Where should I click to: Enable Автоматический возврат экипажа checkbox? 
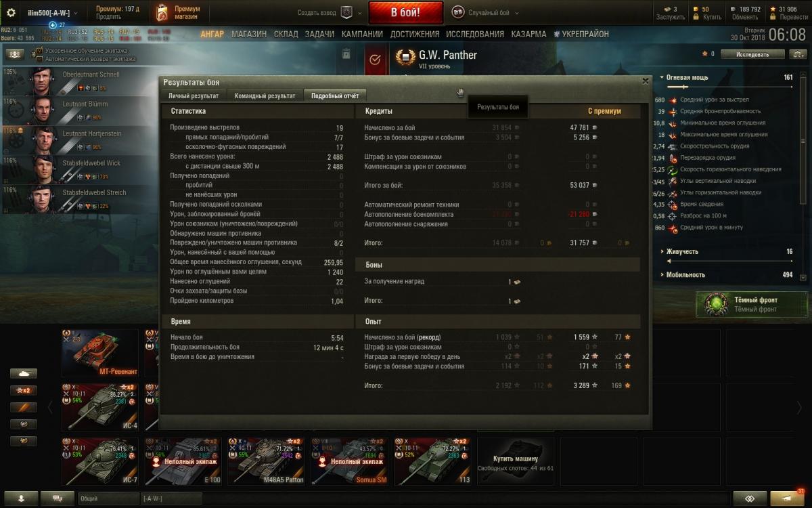pos(40,59)
